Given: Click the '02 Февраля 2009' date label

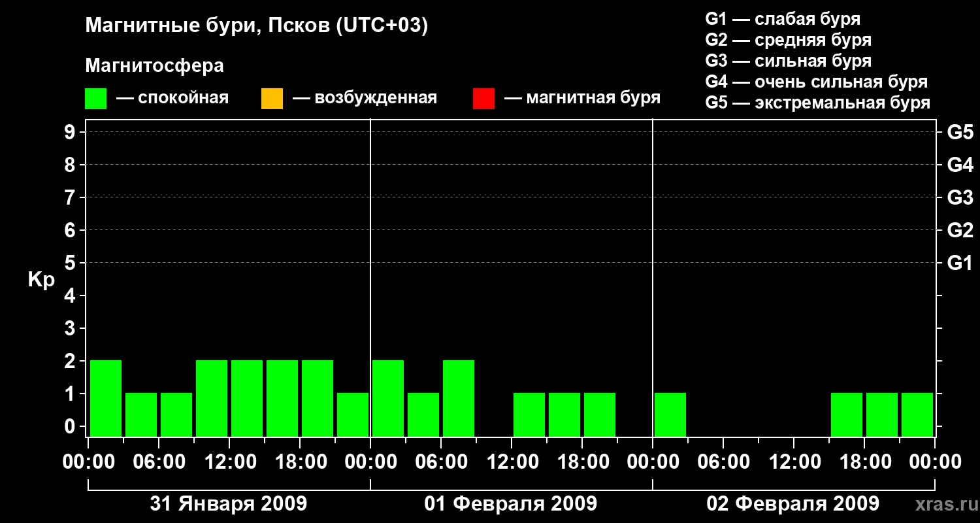Looking at the screenshot, I should [x=793, y=504].
